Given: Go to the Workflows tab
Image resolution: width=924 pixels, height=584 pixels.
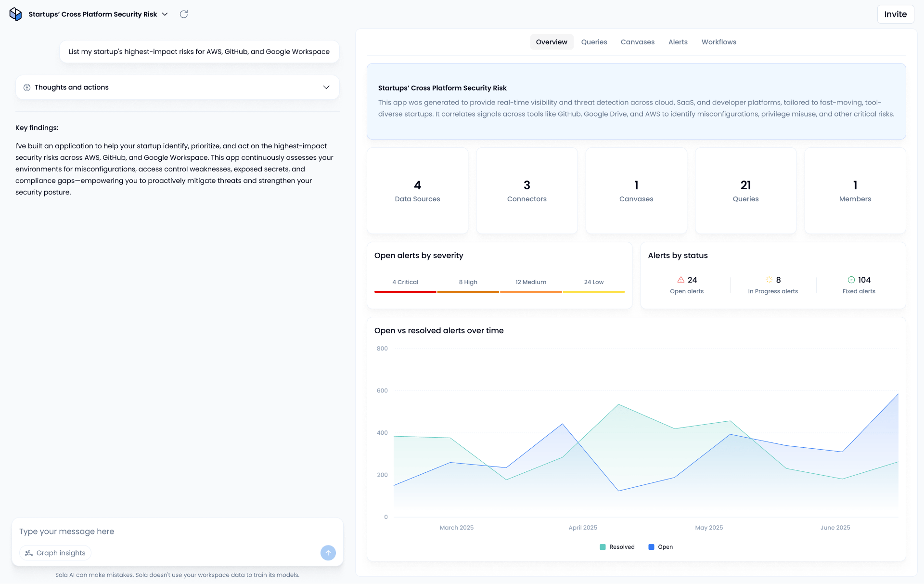Looking at the screenshot, I should 719,42.
